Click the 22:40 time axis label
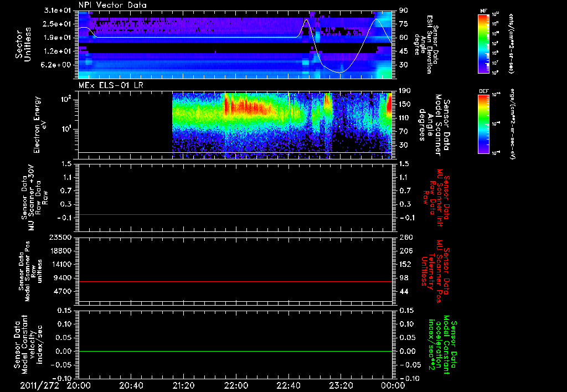 tap(288, 385)
